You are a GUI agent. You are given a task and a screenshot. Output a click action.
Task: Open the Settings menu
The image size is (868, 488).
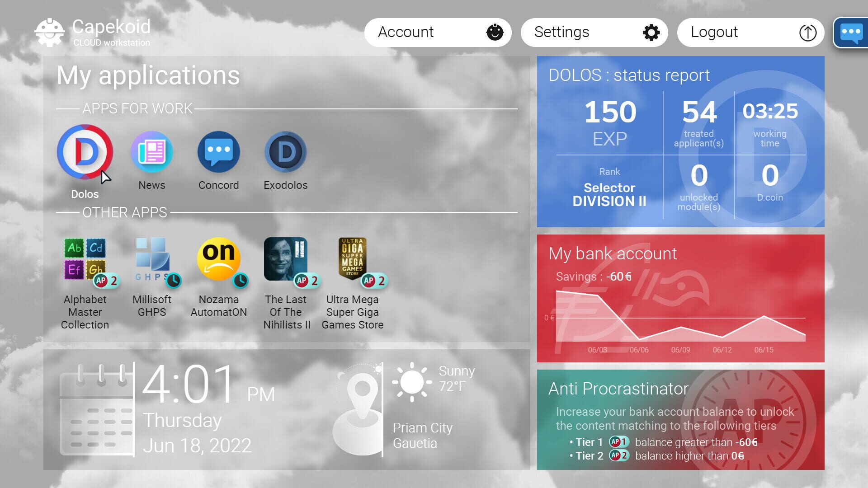594,32
